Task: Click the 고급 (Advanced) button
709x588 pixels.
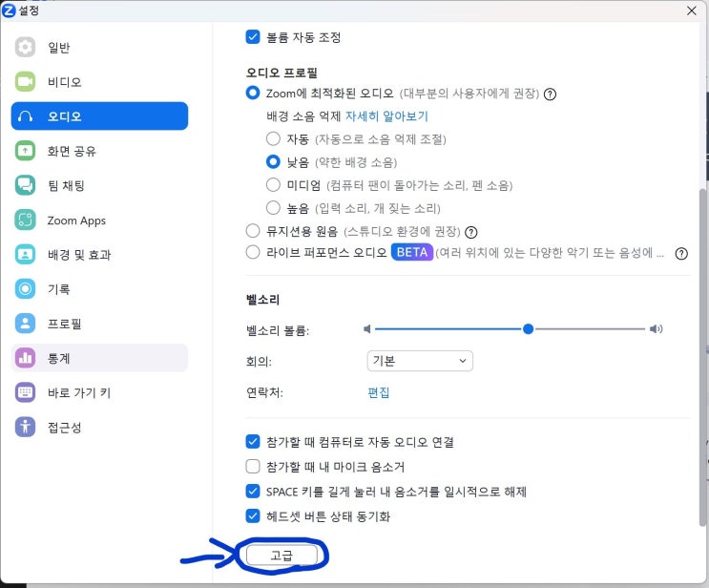Action: (282, 555)
